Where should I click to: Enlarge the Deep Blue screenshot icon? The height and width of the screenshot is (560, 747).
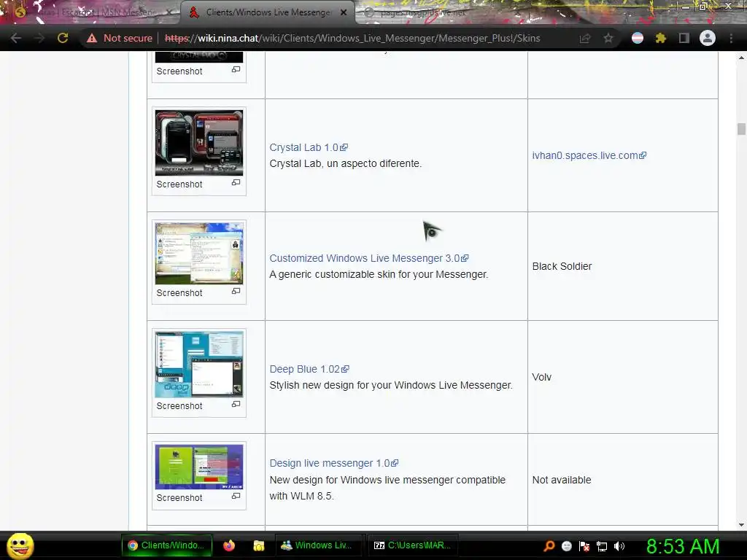[236, 404]
